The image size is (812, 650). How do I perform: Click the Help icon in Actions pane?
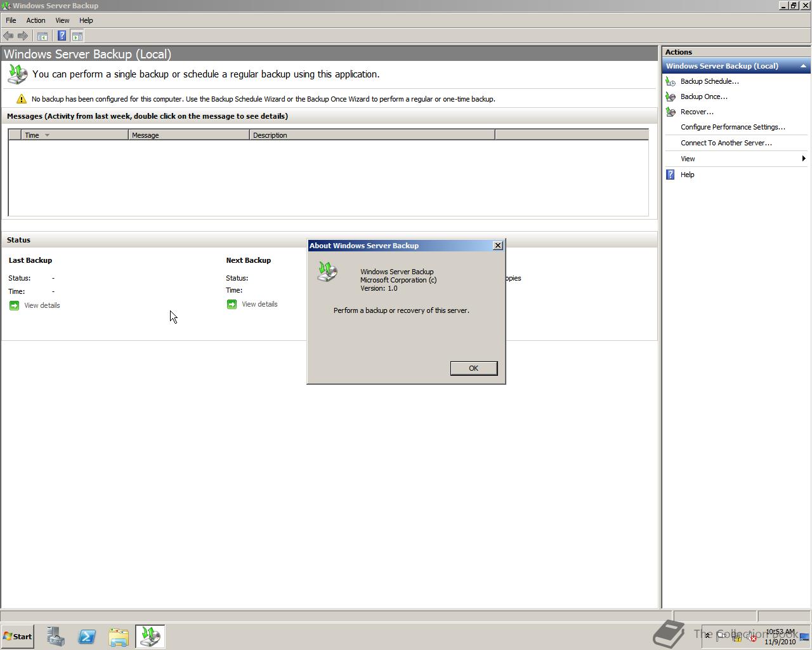click(671, 175)
